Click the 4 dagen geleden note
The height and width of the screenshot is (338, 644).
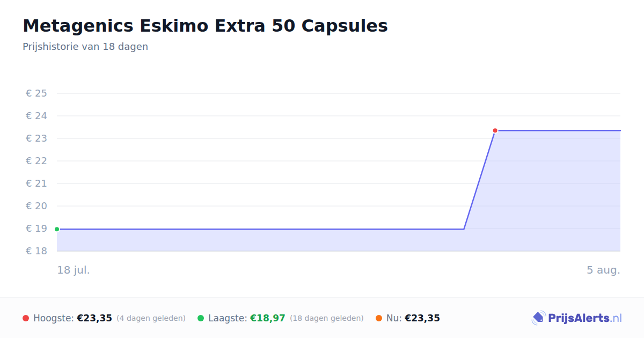point(151,318)
